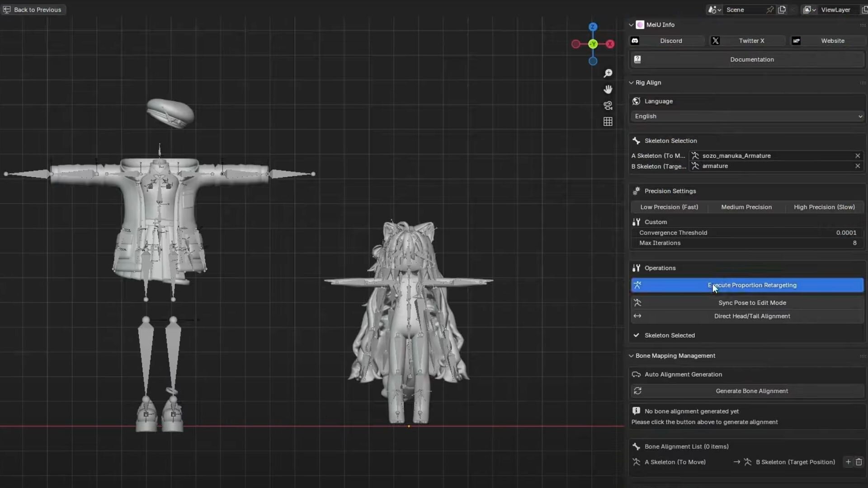Click the pan view hand icon
The height and width of the screenshot is (488, 868).
(x=608, y=89)
